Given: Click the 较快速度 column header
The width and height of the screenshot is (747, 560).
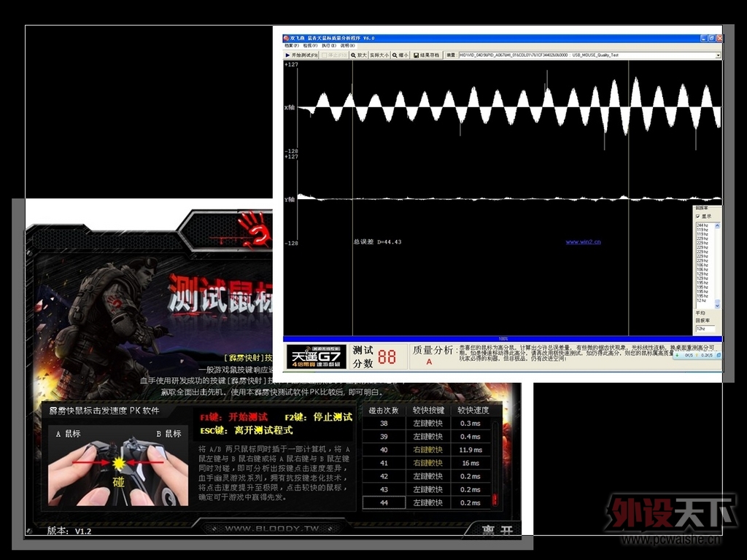Looking at the screenshot, I should 473,410.
